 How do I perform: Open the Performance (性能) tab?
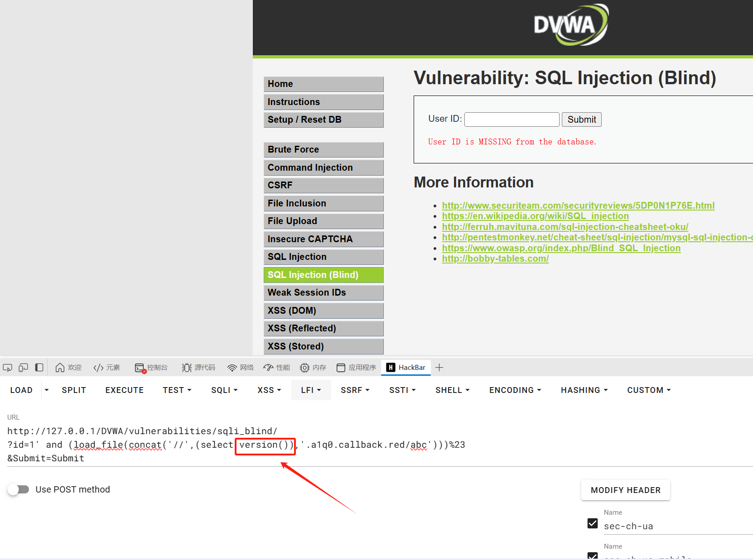(x=277, y=368)
